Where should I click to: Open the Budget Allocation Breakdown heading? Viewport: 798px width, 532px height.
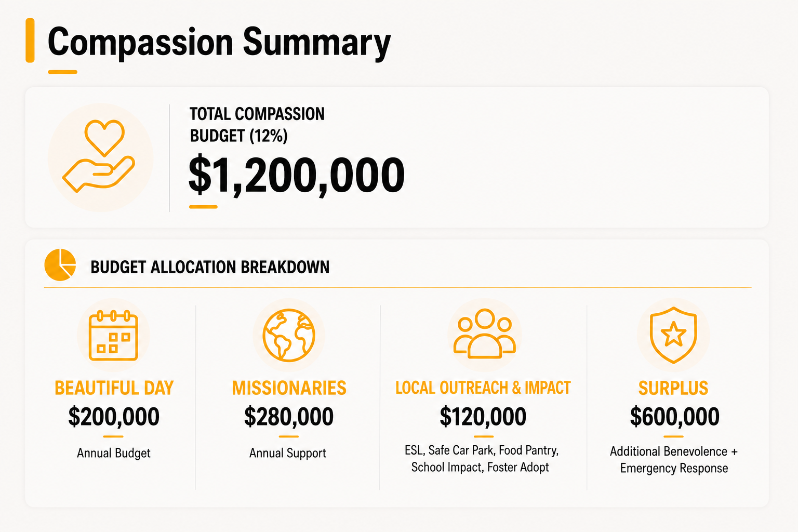pyautogui.click(x=210, y=267)
